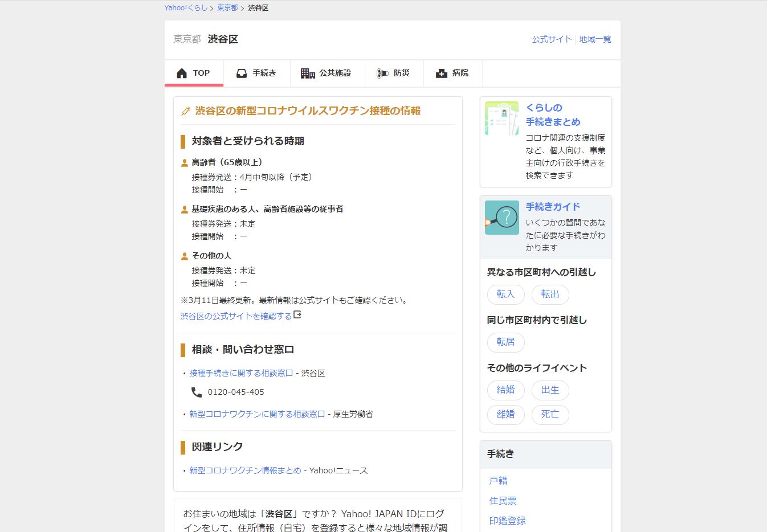Open the 手続き tab
This screenshot has height=532, width=767.
[x=257, y=73]
